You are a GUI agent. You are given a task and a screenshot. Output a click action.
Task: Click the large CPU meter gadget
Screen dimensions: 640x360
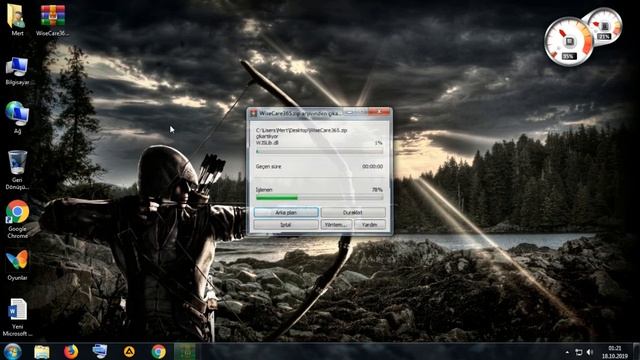568,42
